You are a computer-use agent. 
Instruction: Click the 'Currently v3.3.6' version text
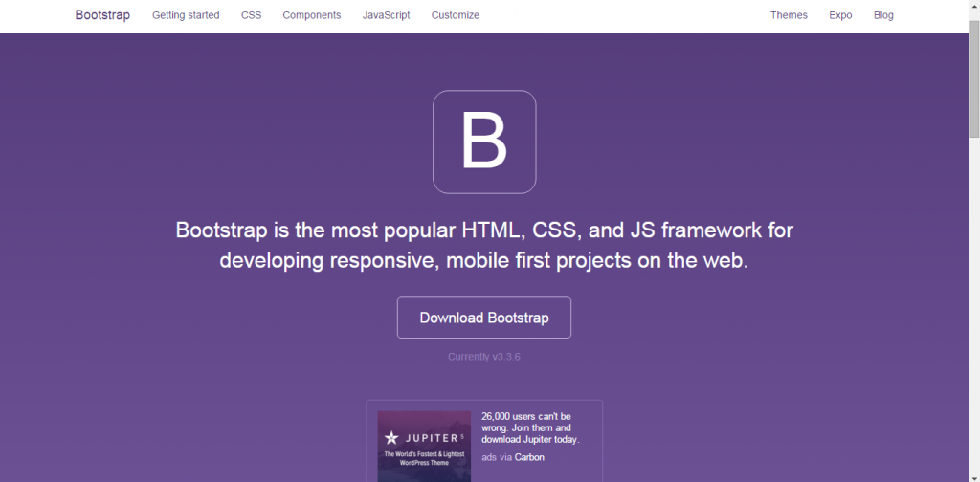(x=484, y=357)
